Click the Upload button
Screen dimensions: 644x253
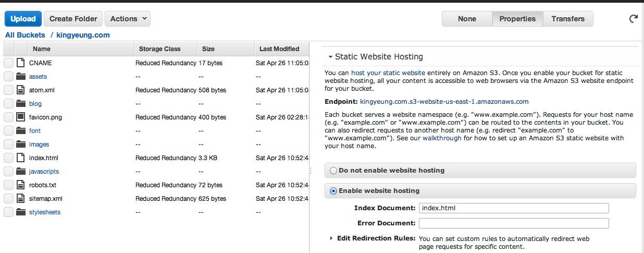[x=23, y=19]
